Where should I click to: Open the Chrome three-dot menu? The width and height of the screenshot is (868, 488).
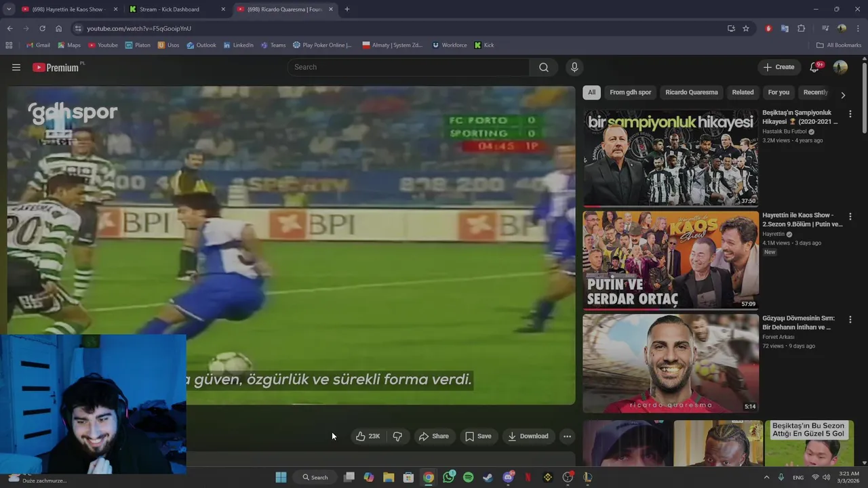click(x=858, y=28)
